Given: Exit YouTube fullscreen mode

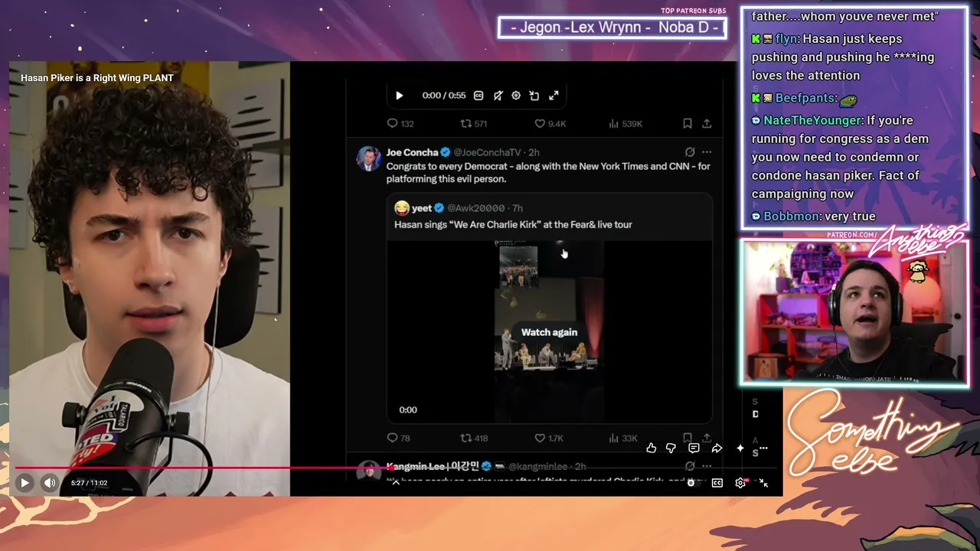Looking at the screenshot, I should coord(763,483).
